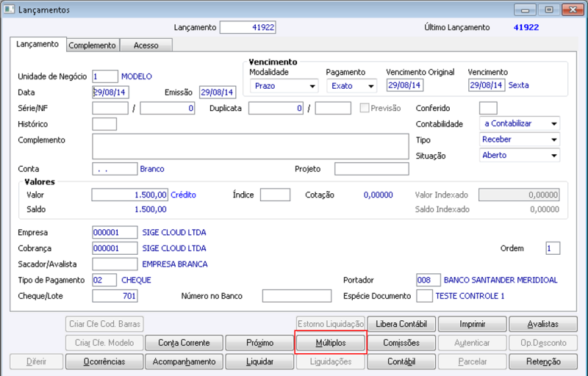The height and width of the screenshot is (376, 588).
Task: Click the Parcelar button
Action: coord(472,361)
